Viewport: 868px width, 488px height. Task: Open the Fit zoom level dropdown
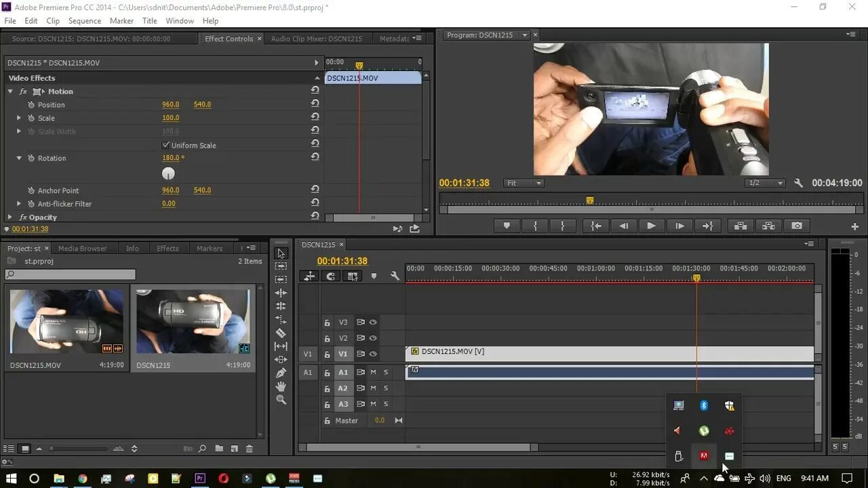point(524,183)
